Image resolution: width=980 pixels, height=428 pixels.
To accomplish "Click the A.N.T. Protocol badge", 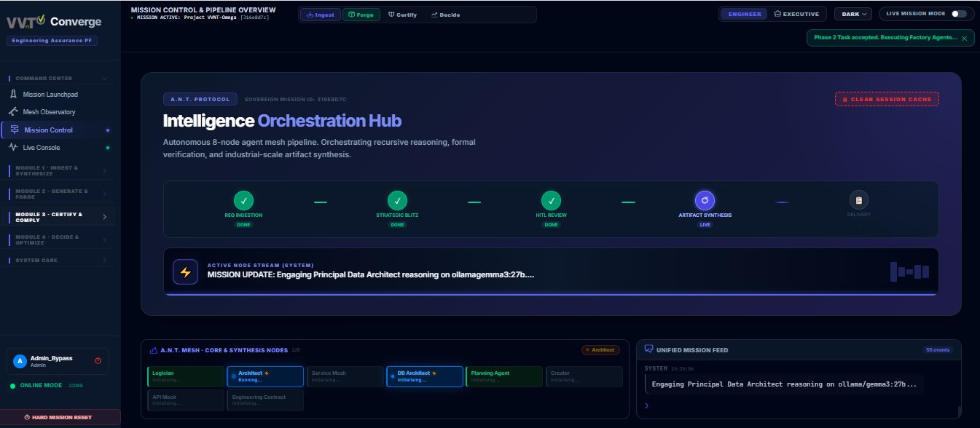I will (x=200, y=99).
